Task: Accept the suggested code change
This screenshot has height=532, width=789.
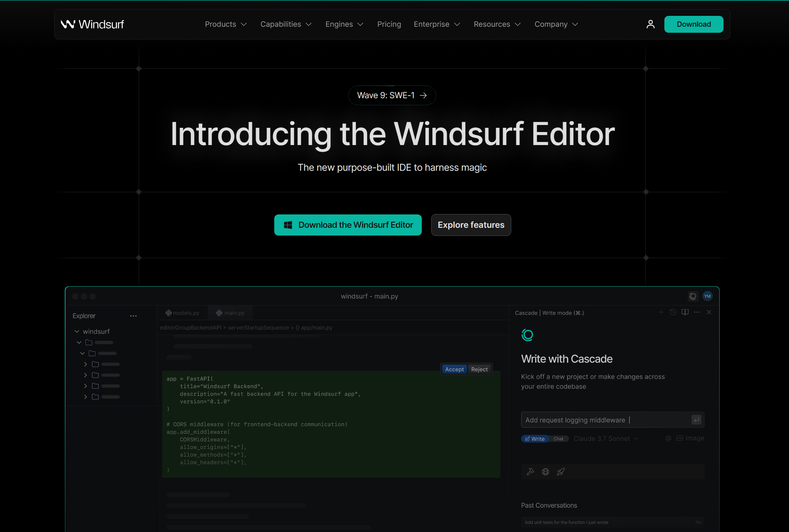Action: pos(454,369)
